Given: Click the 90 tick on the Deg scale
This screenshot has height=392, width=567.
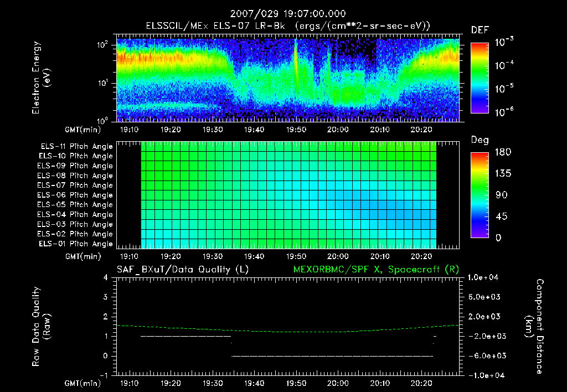Looking at the screenshot, I should 502,195.
